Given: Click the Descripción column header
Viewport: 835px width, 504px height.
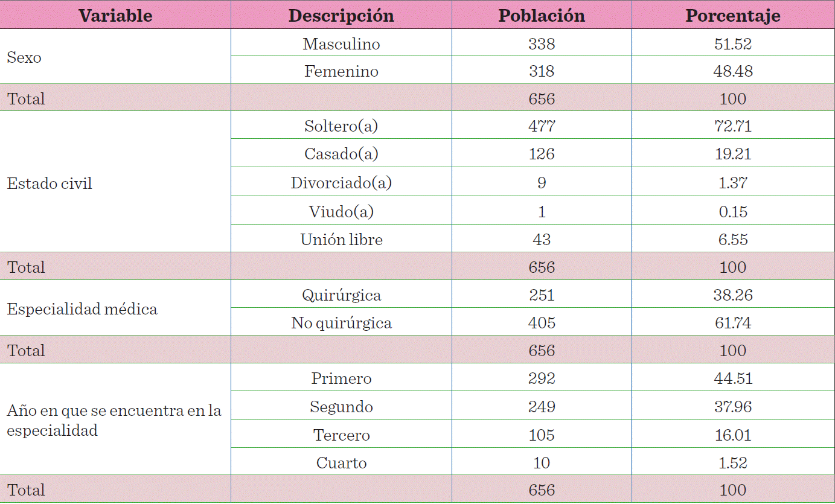Looking at the screenshot, I should click(341, 15).
